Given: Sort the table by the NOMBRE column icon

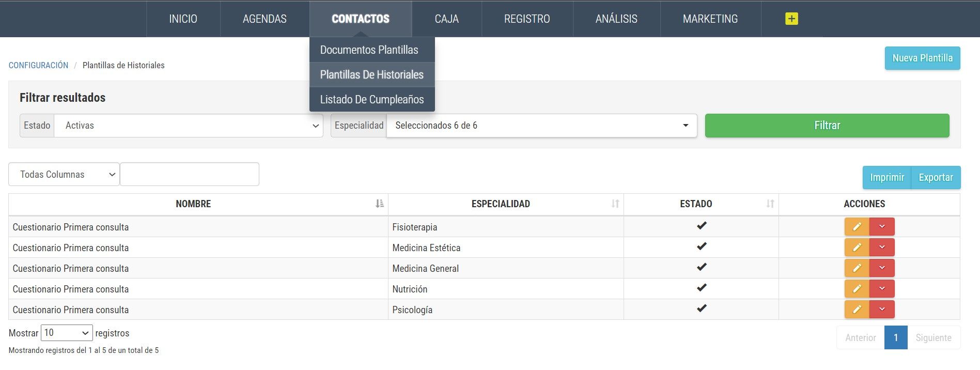Looking at the screenshot, I should coord(380,204).
